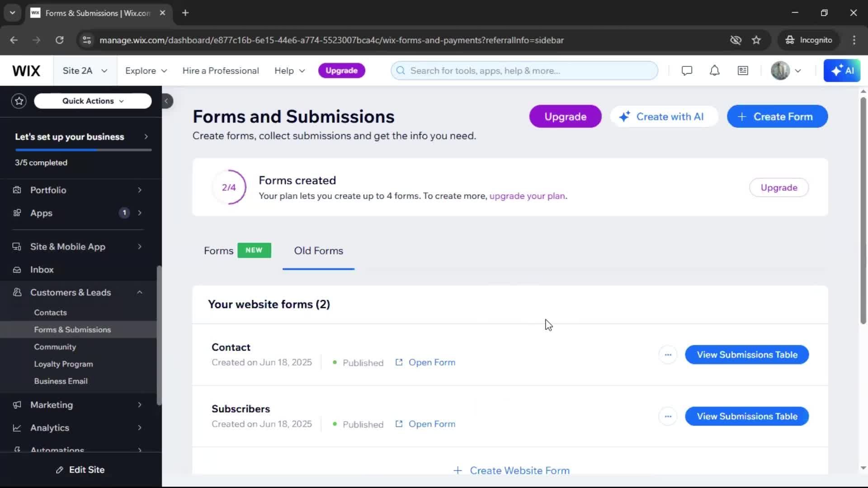This screenshot has height=488, width=868.
Task: Close the Forms & Submissions tab
Action: pos(162,13)
